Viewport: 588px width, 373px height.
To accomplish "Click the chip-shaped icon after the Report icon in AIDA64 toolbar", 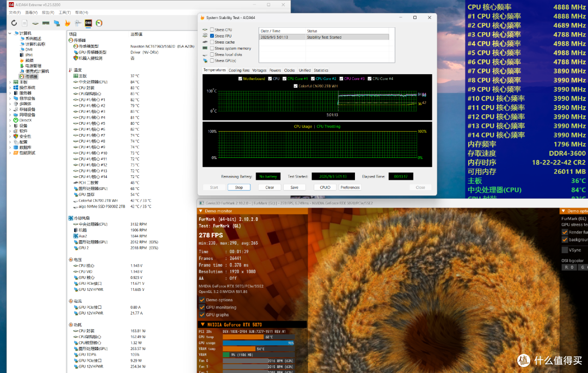I will pos(35,23).
